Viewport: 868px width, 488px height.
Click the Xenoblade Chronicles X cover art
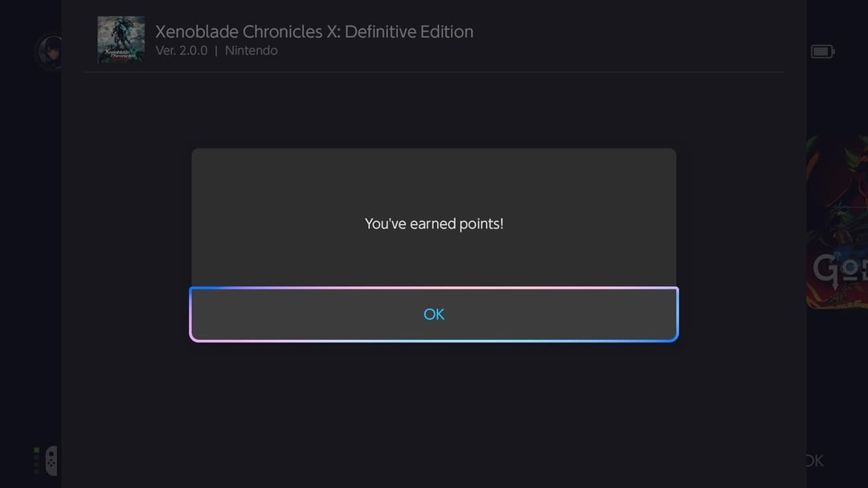point(121,39)
